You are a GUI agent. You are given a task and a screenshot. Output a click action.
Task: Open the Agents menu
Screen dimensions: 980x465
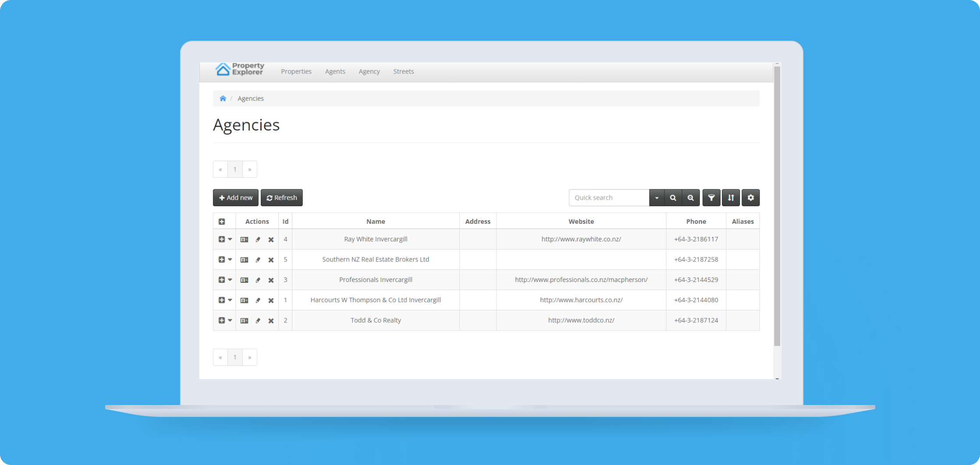pyautogui.click(x=335, y=71)
